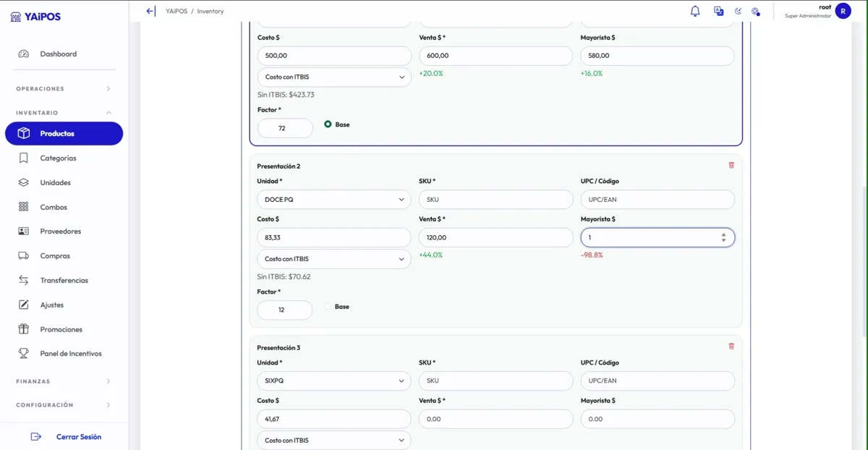Click the back arrow beside breadcrumb

150,11
